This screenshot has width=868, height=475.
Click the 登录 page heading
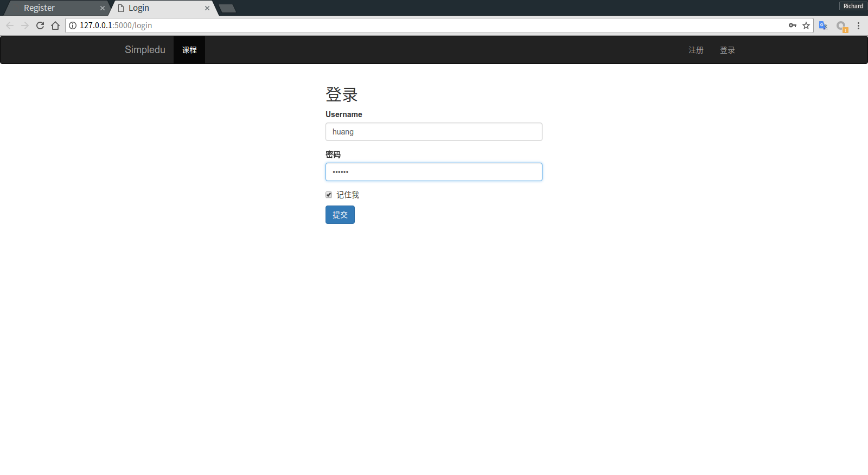coord(342,94)
